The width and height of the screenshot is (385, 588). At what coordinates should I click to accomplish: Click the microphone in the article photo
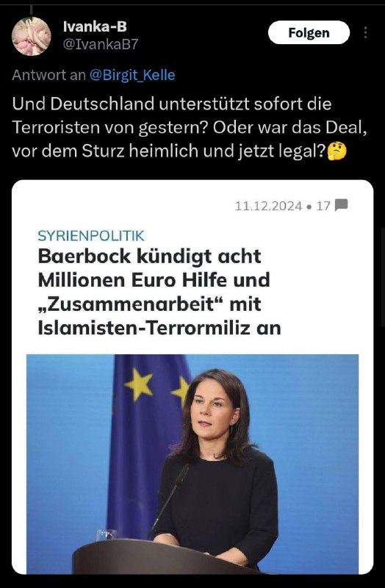point(170,498)
